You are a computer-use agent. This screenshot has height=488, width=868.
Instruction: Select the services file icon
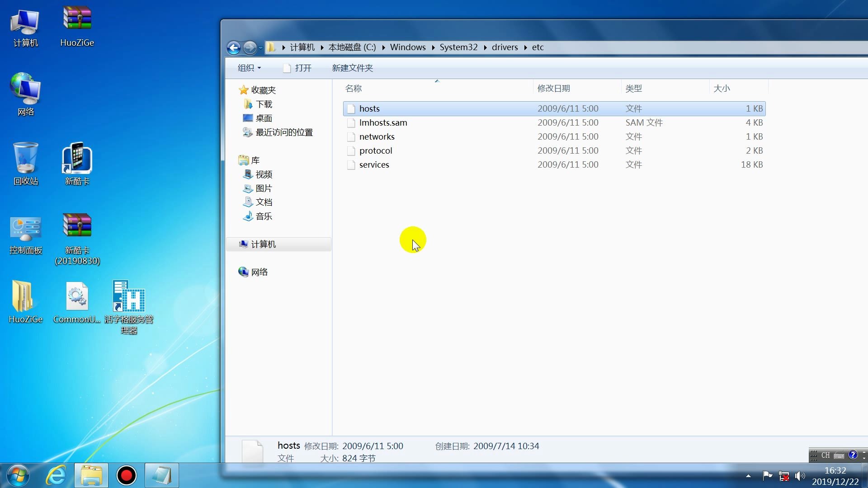(x=351, y=165)
